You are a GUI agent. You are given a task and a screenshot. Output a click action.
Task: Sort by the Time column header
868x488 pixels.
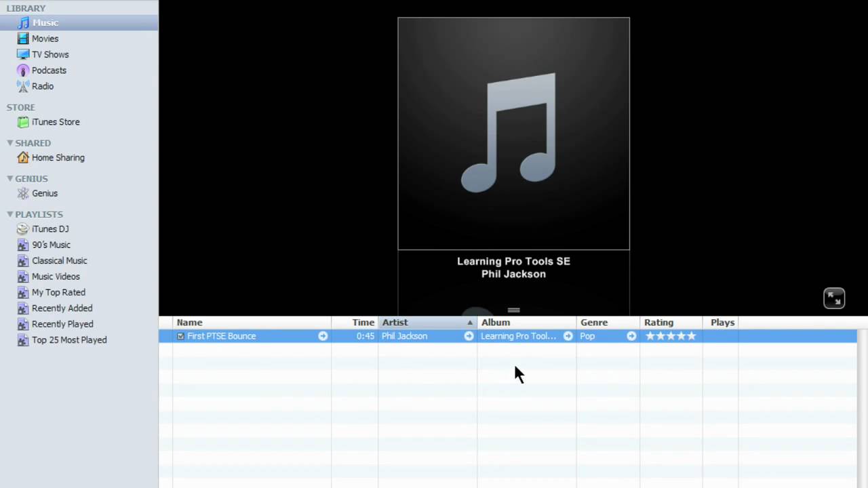[355, 323]
